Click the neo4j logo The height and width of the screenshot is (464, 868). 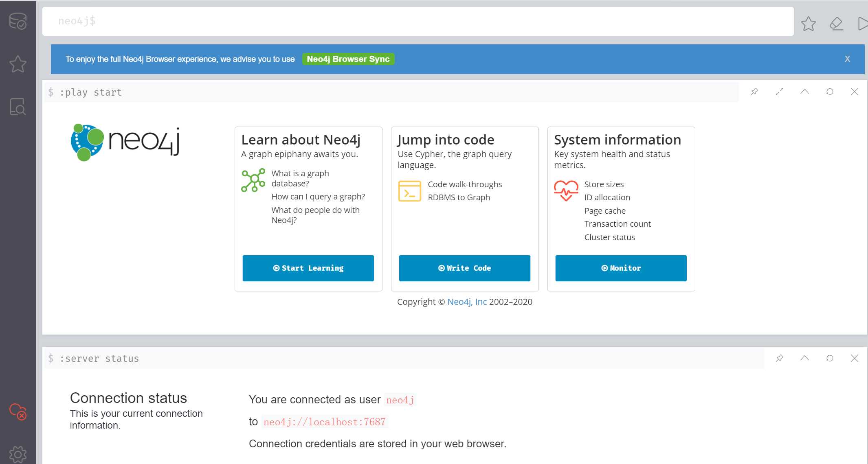(x=125, y=142)
